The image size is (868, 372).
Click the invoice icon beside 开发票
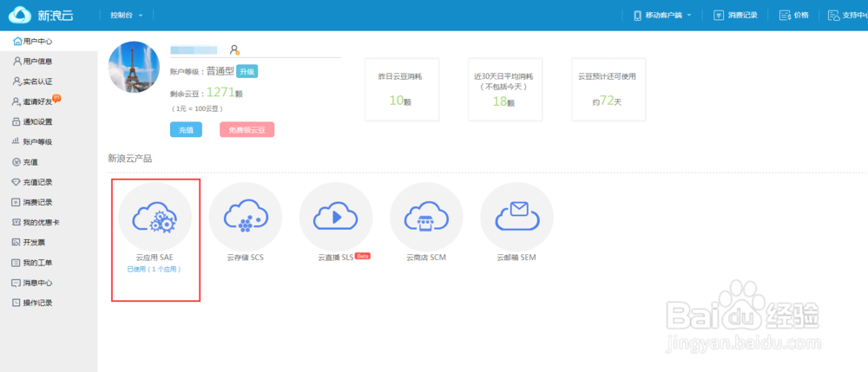coord(16,243)
